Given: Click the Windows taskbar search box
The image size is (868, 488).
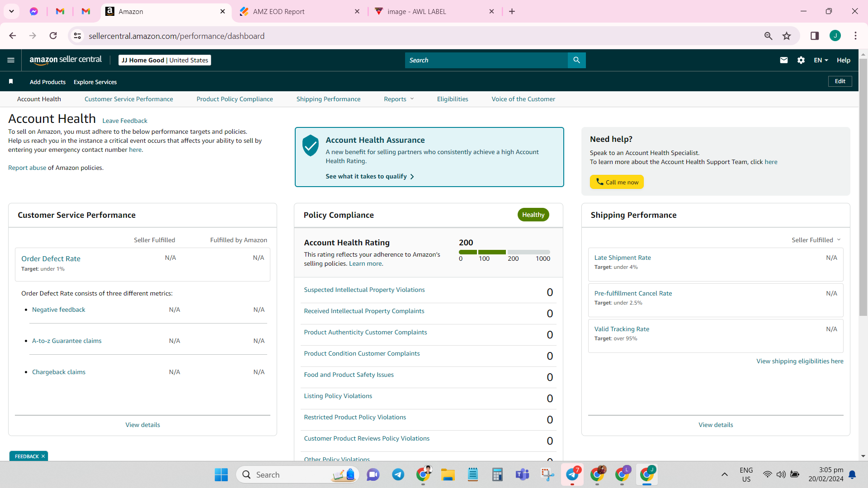Looking at the screenshot, I should point(297,474).
